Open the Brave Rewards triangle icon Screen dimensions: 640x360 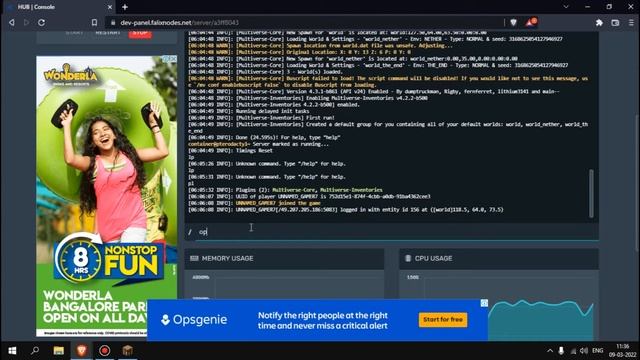[x=531, y=22]
